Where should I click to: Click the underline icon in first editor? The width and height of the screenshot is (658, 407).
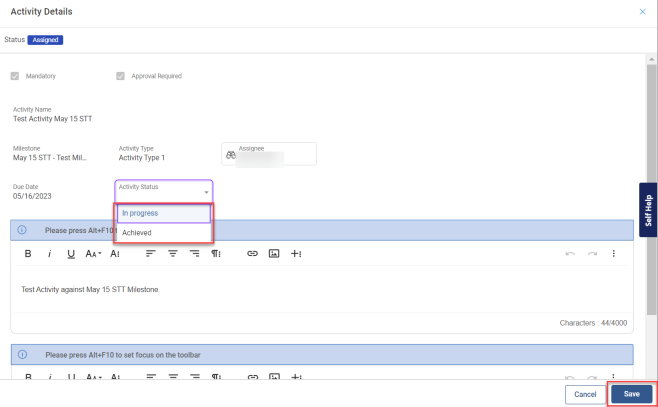point(71,254)
